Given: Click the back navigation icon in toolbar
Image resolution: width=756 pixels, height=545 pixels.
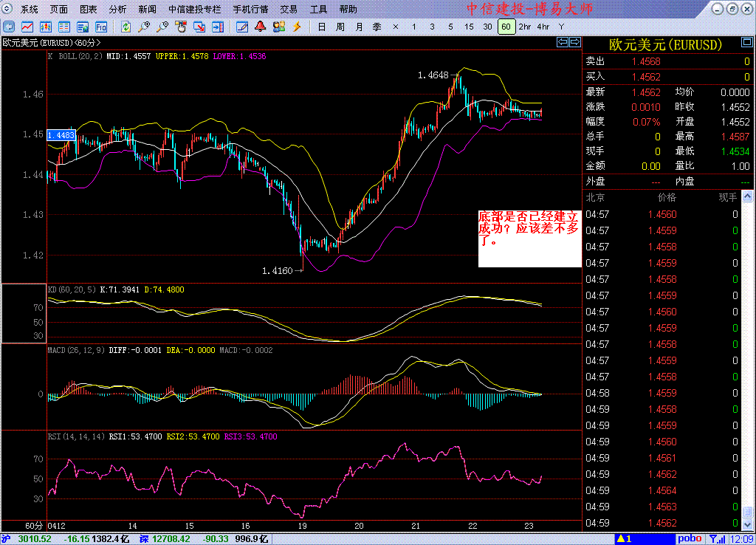Looking at the screenshot, I should (x=9, y=27).
